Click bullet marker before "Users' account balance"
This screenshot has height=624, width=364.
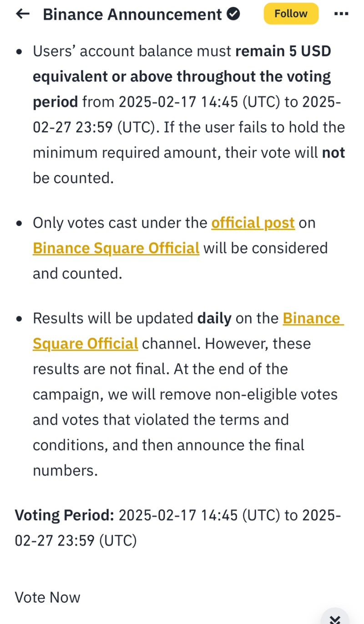tap(19, 51)
